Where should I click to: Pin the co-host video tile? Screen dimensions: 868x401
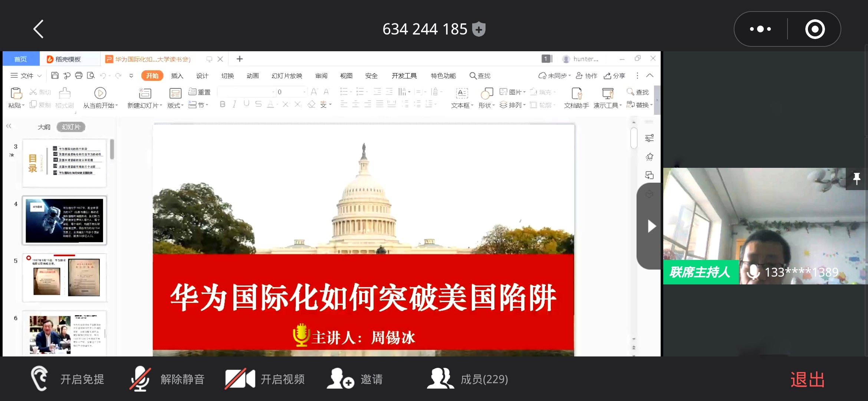tap(857, 179)
